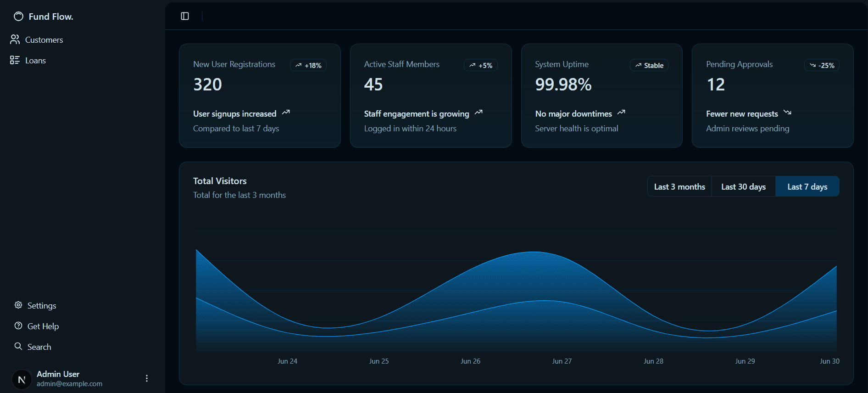Screen dimensions: 868x393
Task: Click the +18% registrations badge
Action: coord(308,65)
